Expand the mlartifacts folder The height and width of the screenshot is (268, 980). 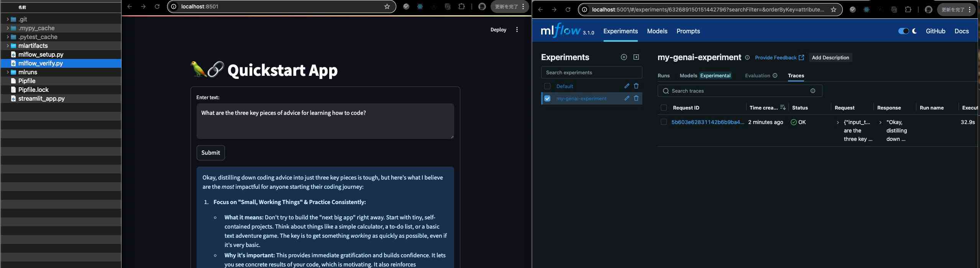[8, 46]
